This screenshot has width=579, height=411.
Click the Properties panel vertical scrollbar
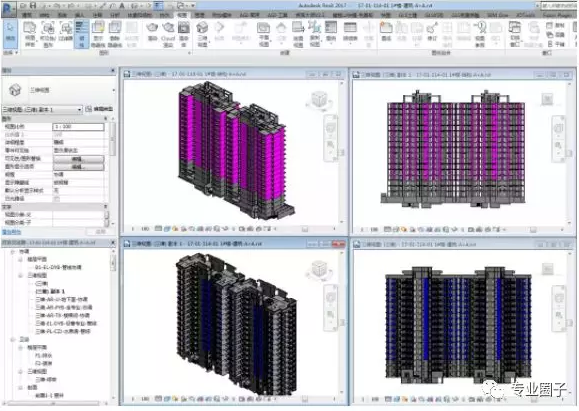(113, 140)
